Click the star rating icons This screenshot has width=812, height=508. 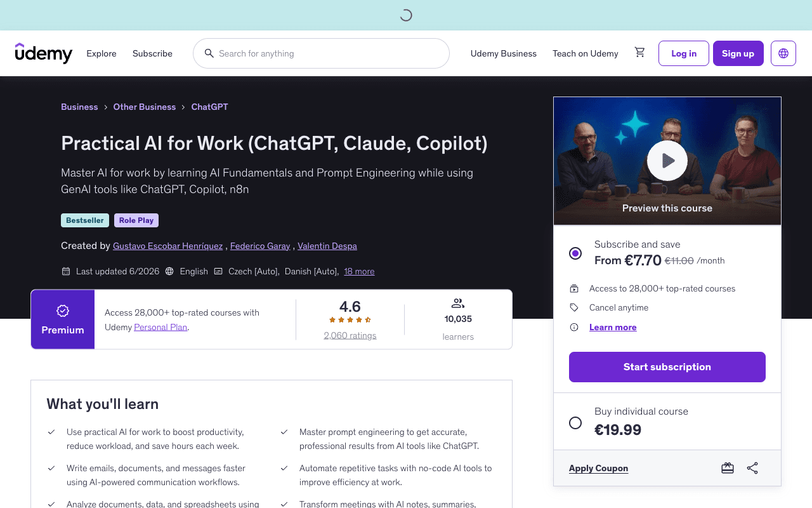350,320
